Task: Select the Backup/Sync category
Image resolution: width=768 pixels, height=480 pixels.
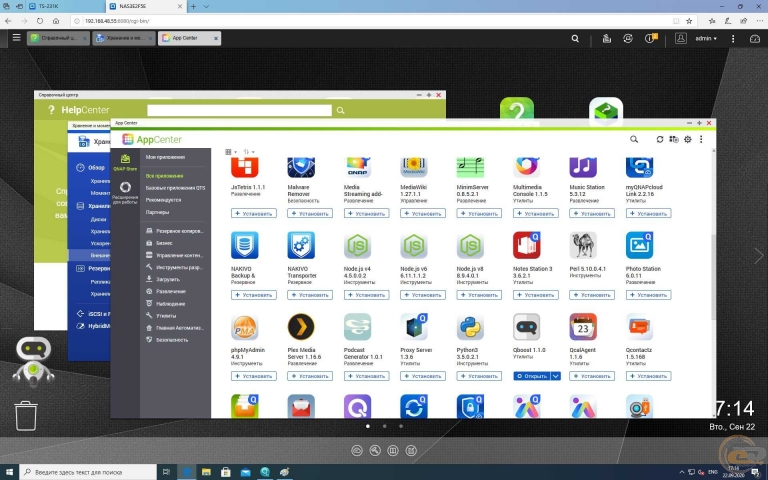Action: pyautogui.click(x=175, y=231)
